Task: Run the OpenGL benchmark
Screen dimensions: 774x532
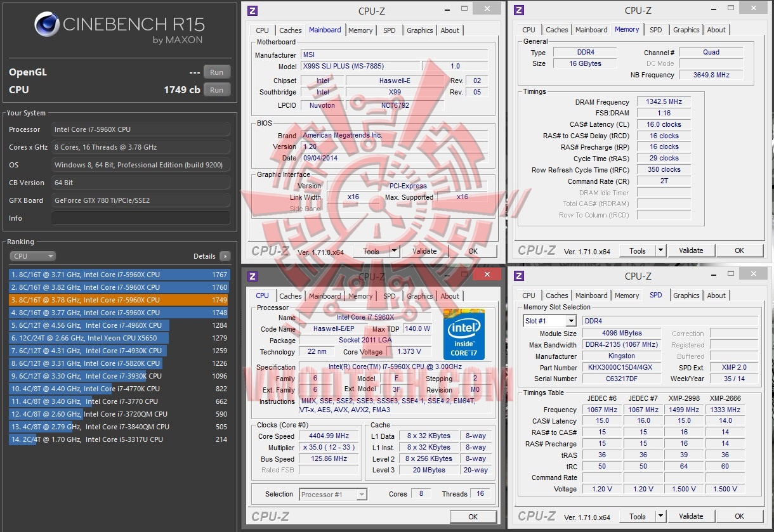Action: (217, 72)
